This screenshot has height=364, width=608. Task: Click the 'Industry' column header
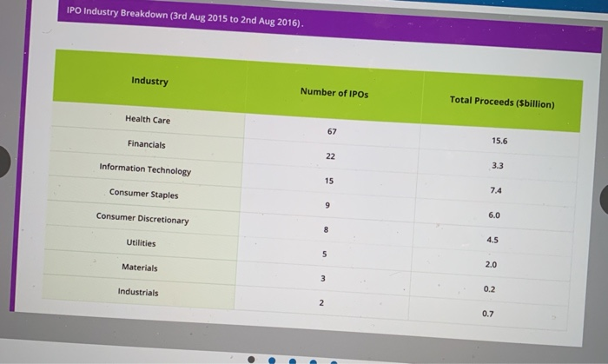tap(149, 81)
